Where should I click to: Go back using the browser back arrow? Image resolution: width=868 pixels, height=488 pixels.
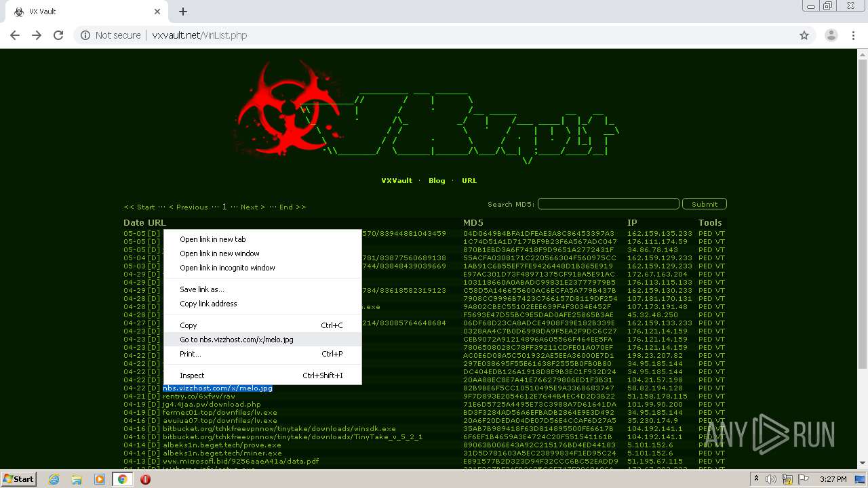pyautogui.click(x=15, y=35)
